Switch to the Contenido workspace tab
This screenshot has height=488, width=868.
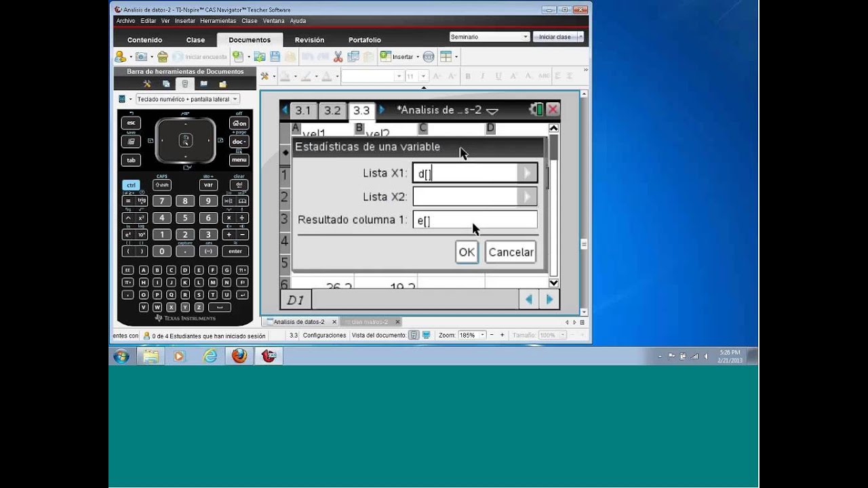[144, 40]
